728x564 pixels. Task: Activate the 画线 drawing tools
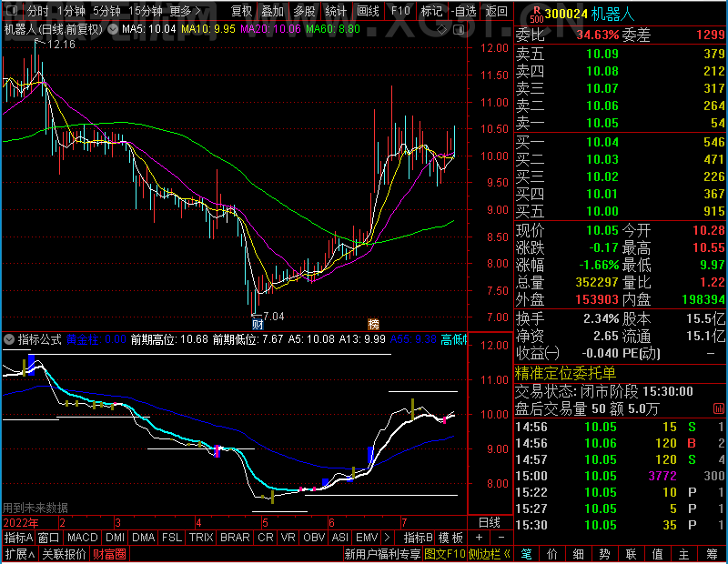368,11
